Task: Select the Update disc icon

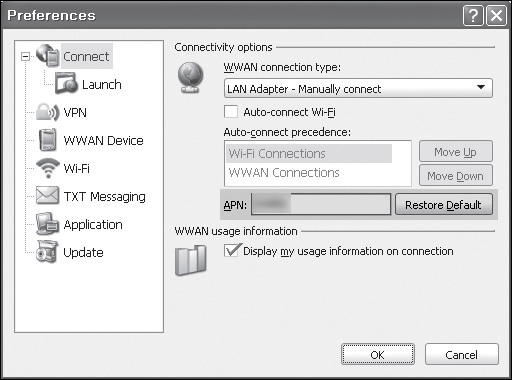Action: [47, 252]
